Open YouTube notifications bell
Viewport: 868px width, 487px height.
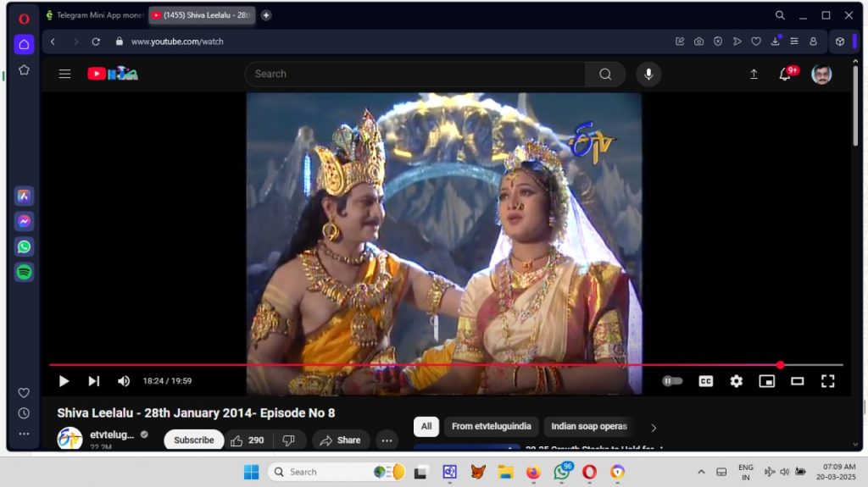[x=785, y=74]
